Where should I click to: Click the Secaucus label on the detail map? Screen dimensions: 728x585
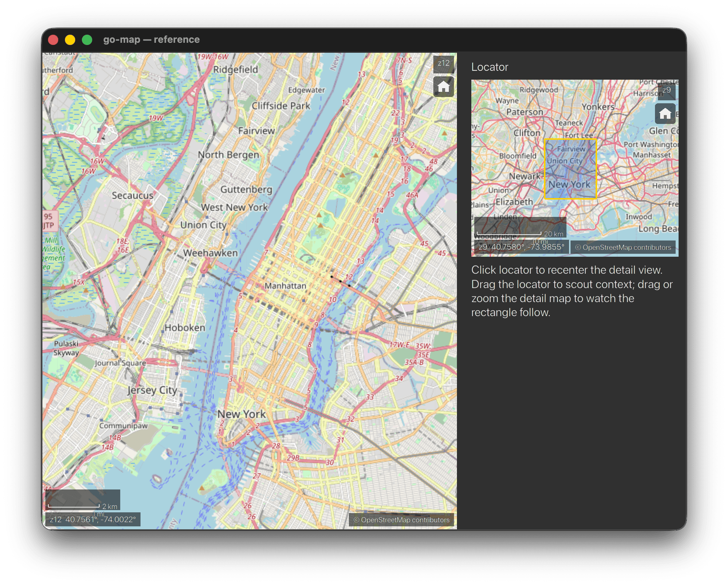click(x=132, y=195)
